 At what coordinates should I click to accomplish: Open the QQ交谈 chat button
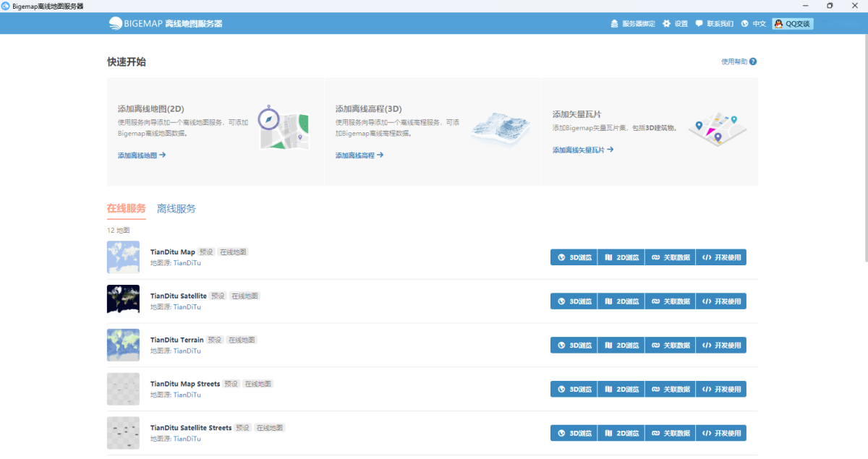coord(793,24)
